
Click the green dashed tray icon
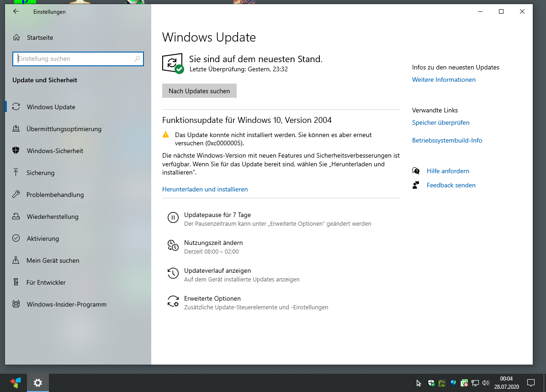(x=442, y=383)
